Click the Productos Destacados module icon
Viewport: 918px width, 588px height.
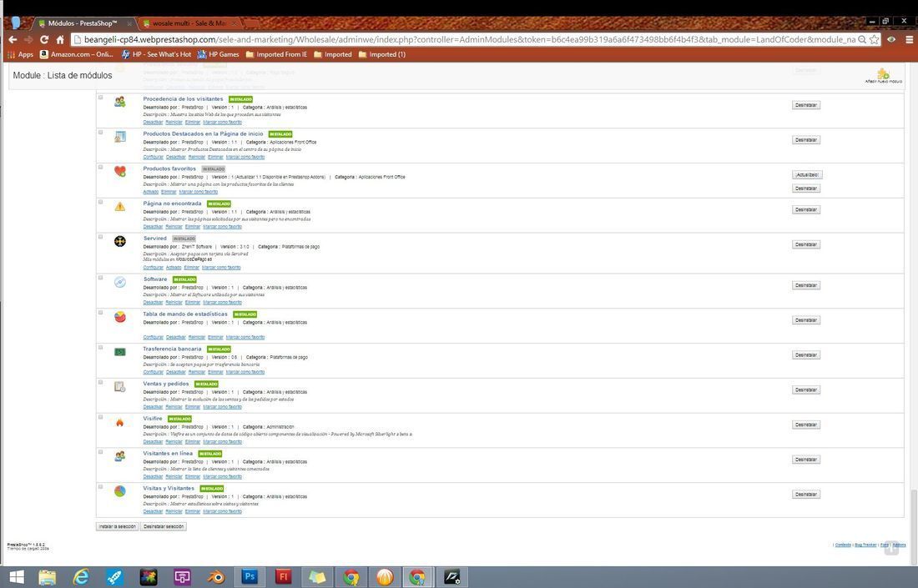[x=120, y=137]
